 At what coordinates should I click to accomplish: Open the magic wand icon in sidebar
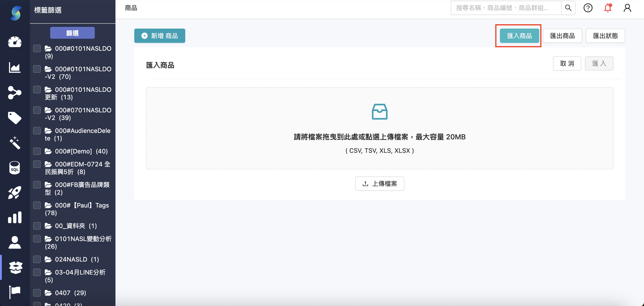(x=15, y=143)
